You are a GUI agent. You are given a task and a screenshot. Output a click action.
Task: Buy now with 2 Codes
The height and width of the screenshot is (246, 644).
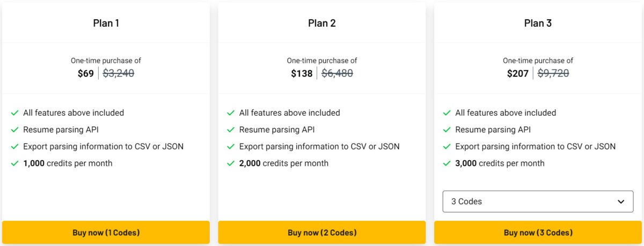[x=322, y=233]
